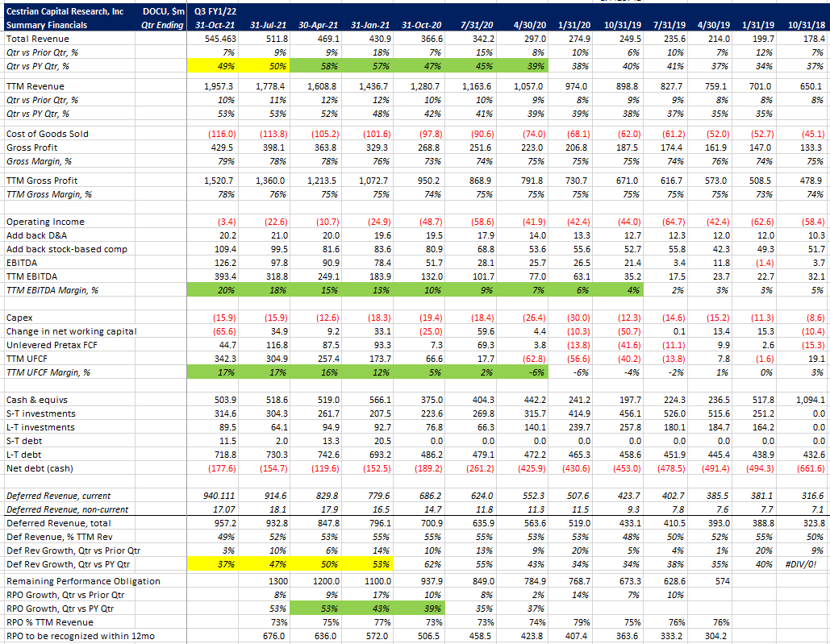830x644 pixels.
Task: Select the 'RPO % TTM Revenue' label
Action: click(x=50, y=623)
